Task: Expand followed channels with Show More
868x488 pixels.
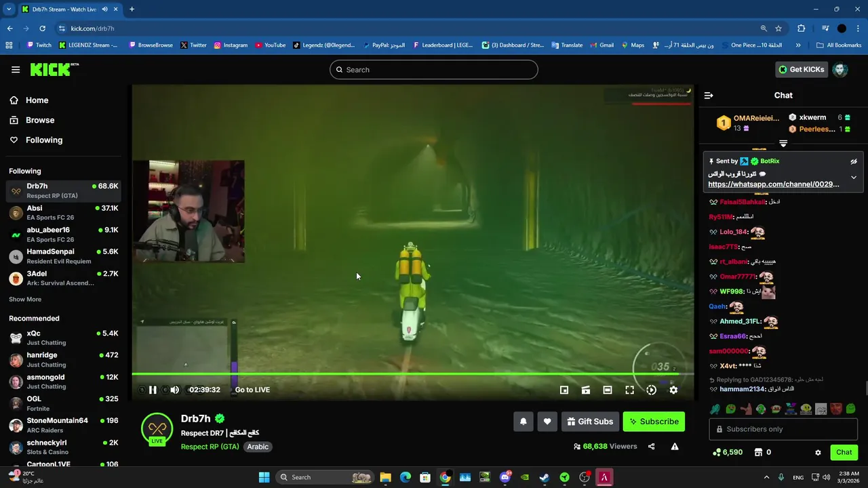Action: coord(25,300)
